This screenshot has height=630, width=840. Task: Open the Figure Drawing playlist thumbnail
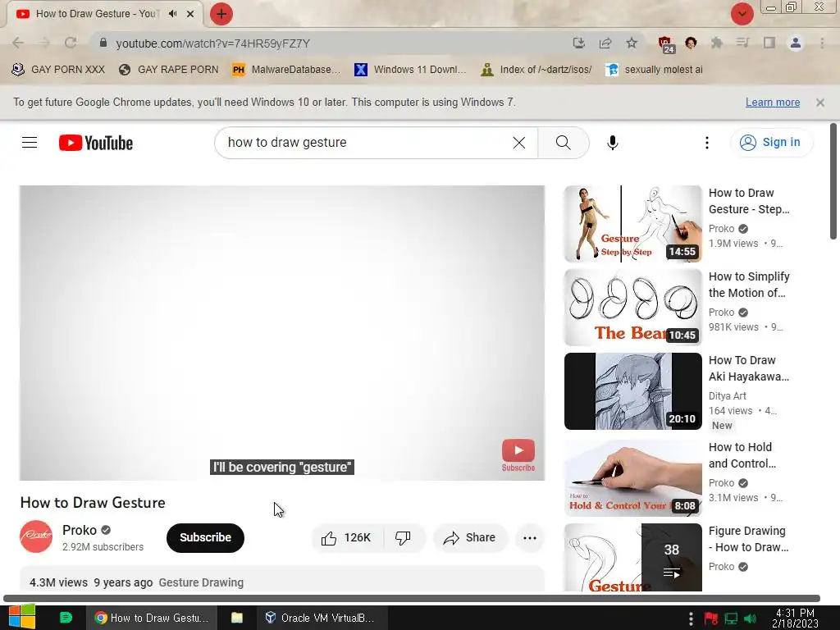tap(632, 557)
